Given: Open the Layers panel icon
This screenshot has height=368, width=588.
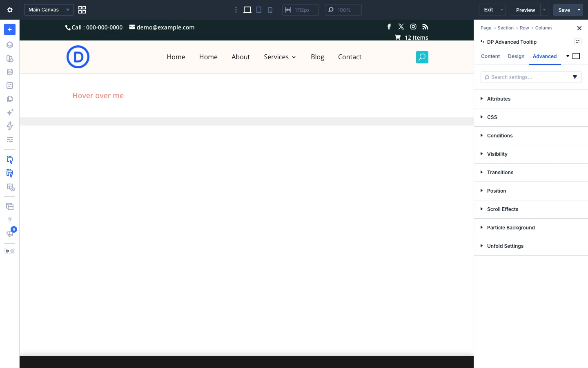Looking at the screenshot, I should (x=10, y=45).
